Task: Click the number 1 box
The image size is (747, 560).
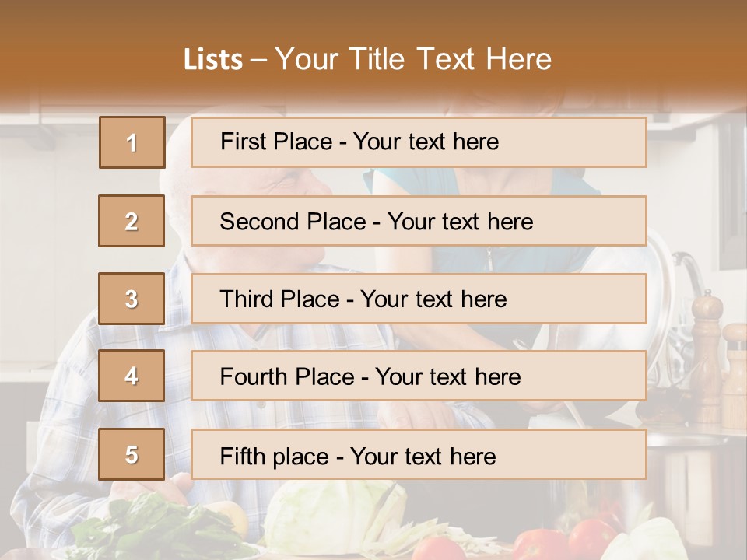Action: click(x=132, y=142)
